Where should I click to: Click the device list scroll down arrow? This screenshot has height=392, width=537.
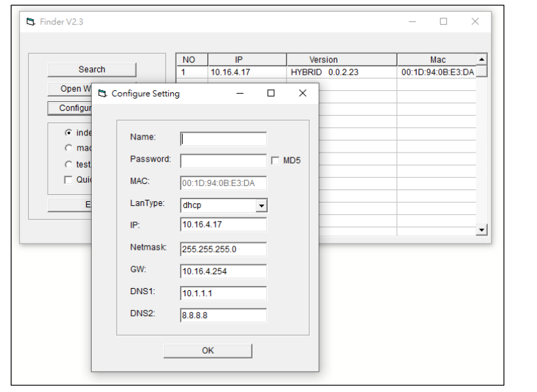pos(482,230)
